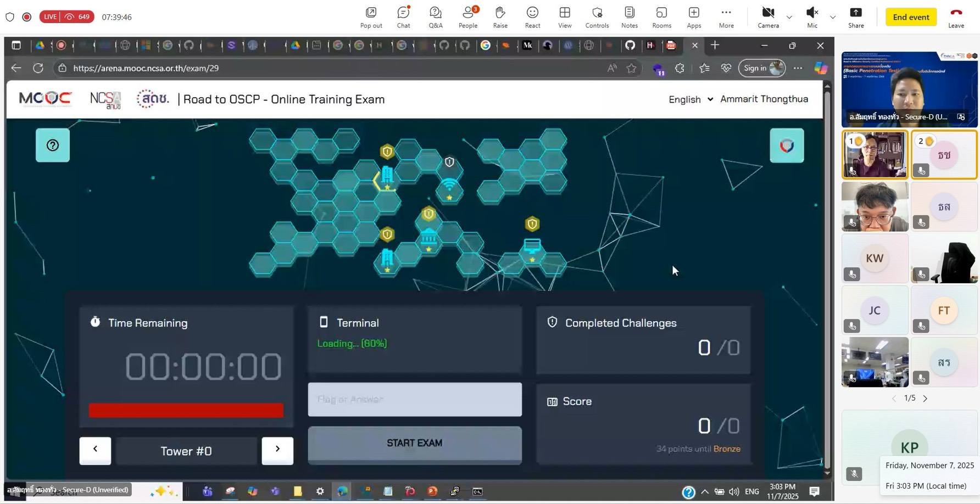Click the End event button
Image resolution: width=980 pixels, height=504 pixels.
click(911, 17)
